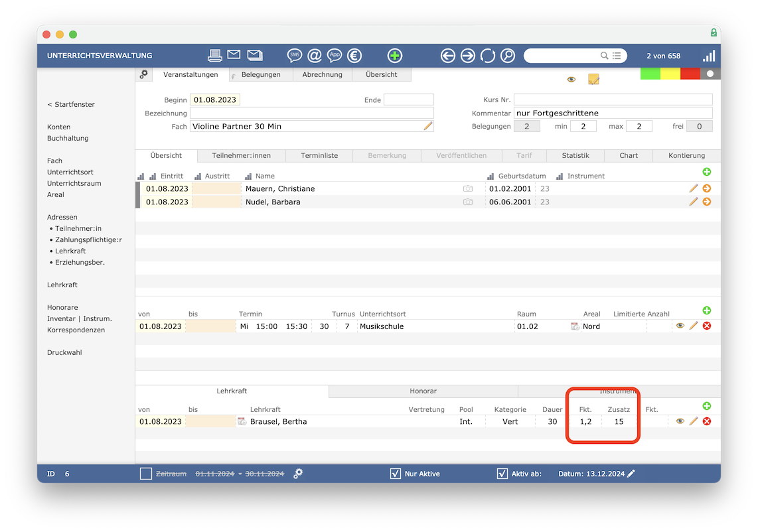
Task: Open the SMS speech bubble icon
Action: (295, 56)
